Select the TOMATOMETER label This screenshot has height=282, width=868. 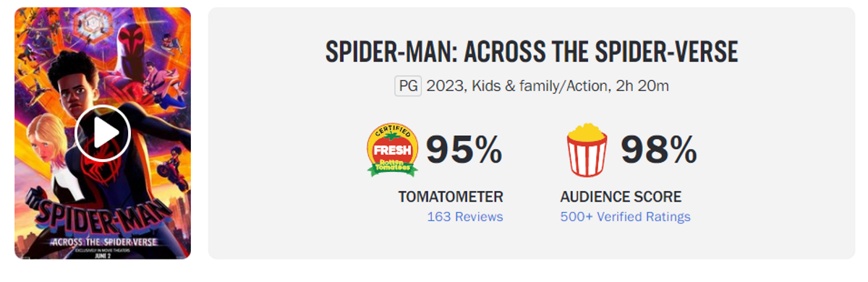click(451, 197)
